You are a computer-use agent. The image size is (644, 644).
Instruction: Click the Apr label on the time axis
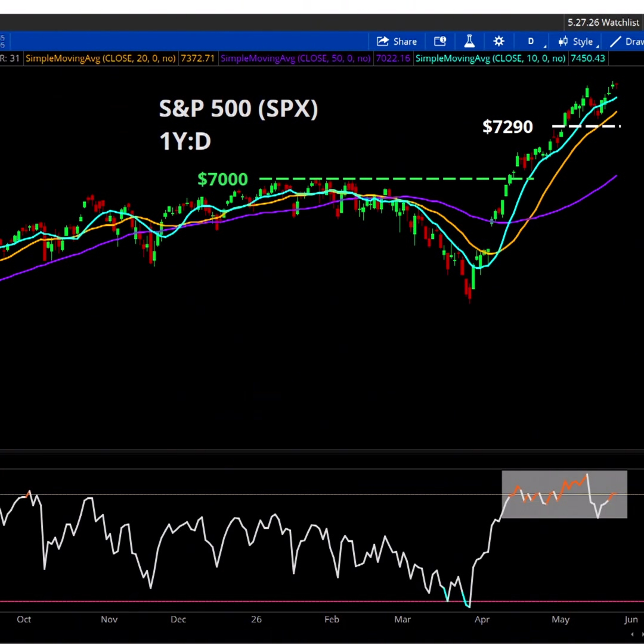coord(482,619)
